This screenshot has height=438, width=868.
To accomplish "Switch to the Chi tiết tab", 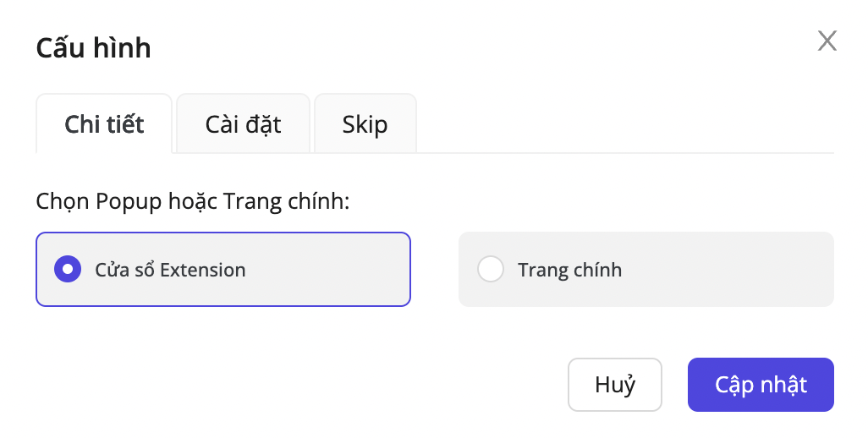I will 104,124.
